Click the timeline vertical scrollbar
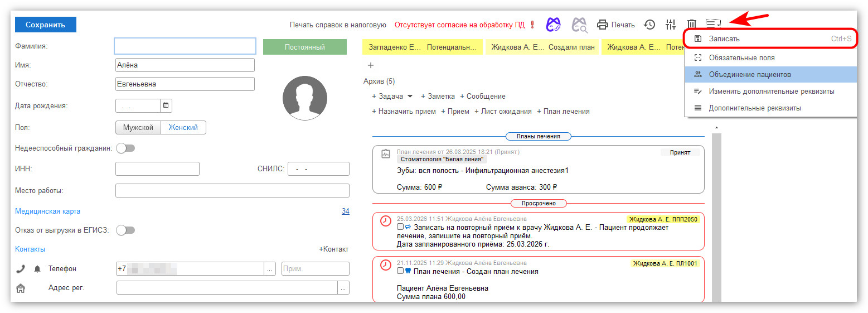868x313 pixels. click(716, 218)
